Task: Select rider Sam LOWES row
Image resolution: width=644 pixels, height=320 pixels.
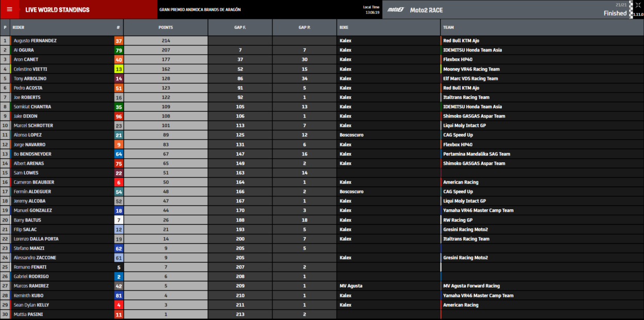Action: [26, 173]
